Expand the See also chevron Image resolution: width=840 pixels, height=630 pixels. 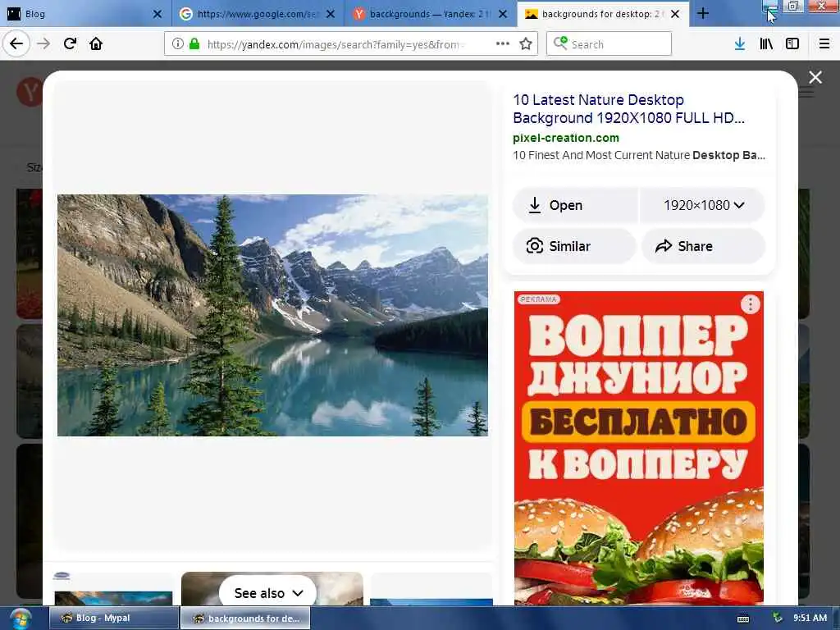298,593
